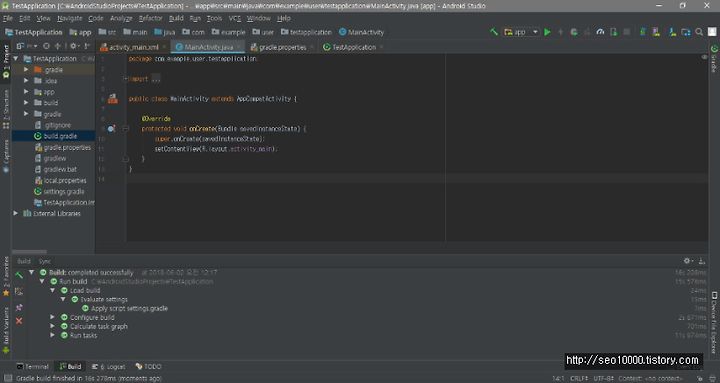
Task: Open AVD Manager icon in toolbar
Action: [x=656, y=32]
